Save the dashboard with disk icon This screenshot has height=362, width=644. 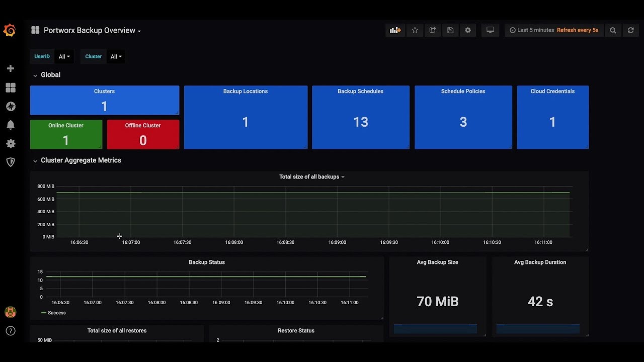point(450,30)
